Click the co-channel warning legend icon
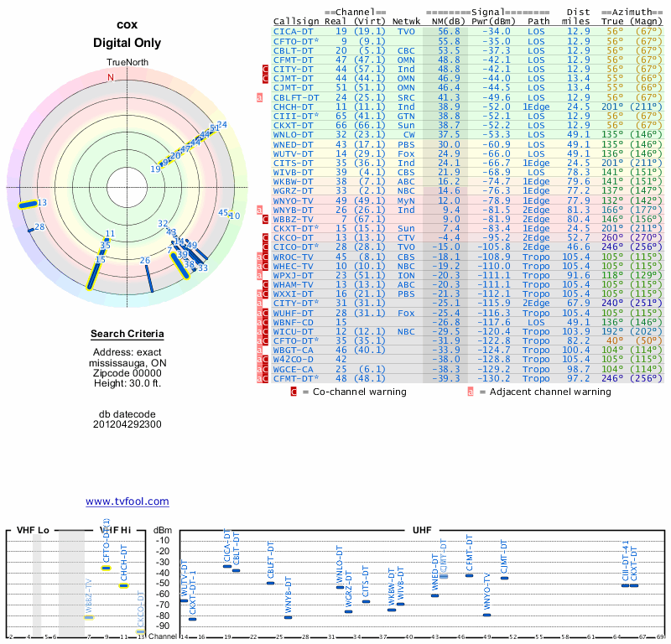This screenshot has width=671, height=644. [x=294, y=392]
